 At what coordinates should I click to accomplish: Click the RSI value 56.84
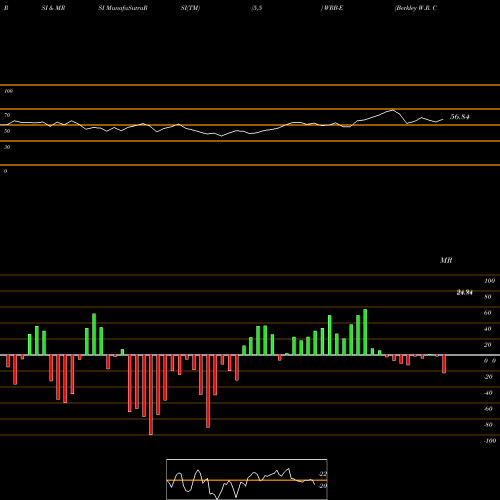click(460, 117)
